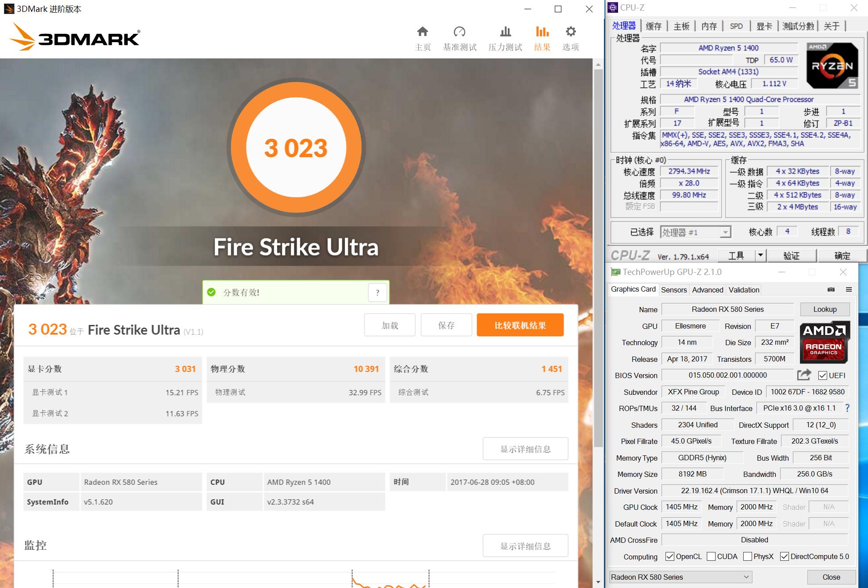Image resolution: width=868 pixels, height=588 pixels.
Task: Switch to the CPU-Z about (关于) tab
Action: [832, 26]
